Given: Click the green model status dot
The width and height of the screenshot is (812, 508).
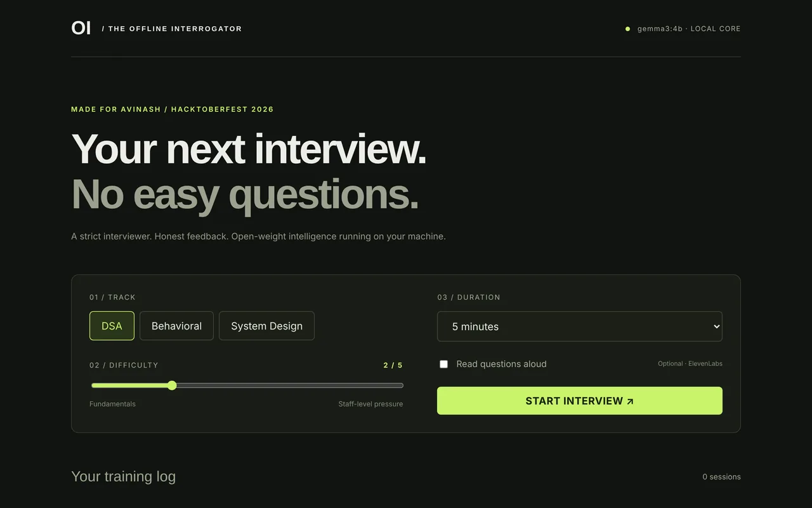Looking at the screenshot, I should click(627, 29).
